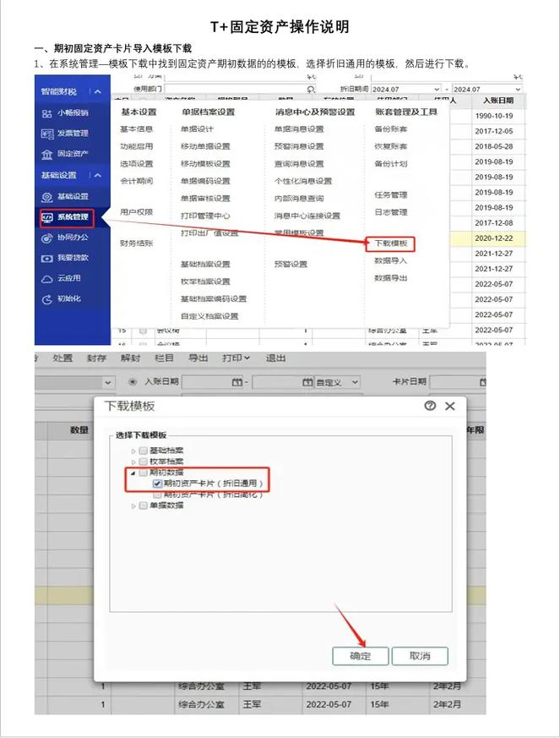Collapse the 基础设置 sidebar section header
The image size is (560, 738).
[97, 175]
